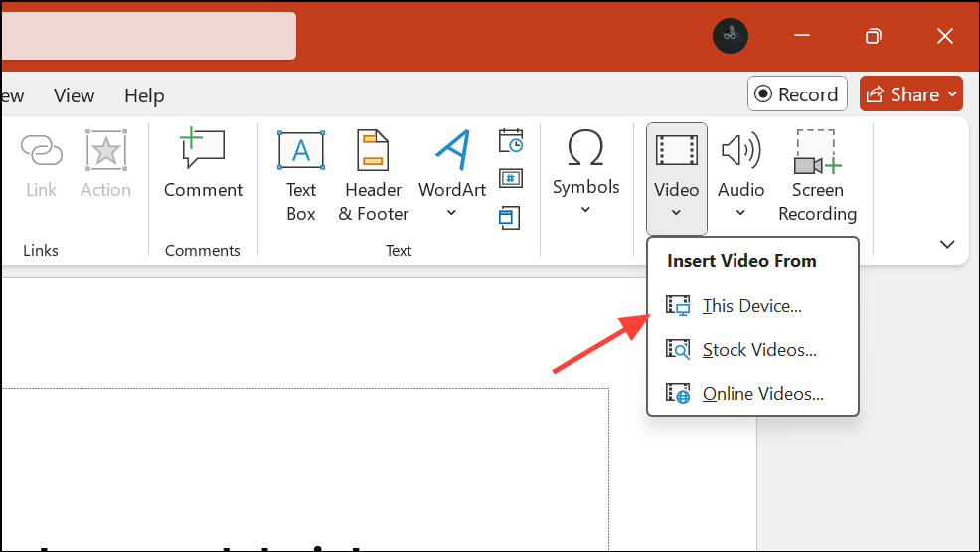Click the Date & Time icon

[511, 141]
